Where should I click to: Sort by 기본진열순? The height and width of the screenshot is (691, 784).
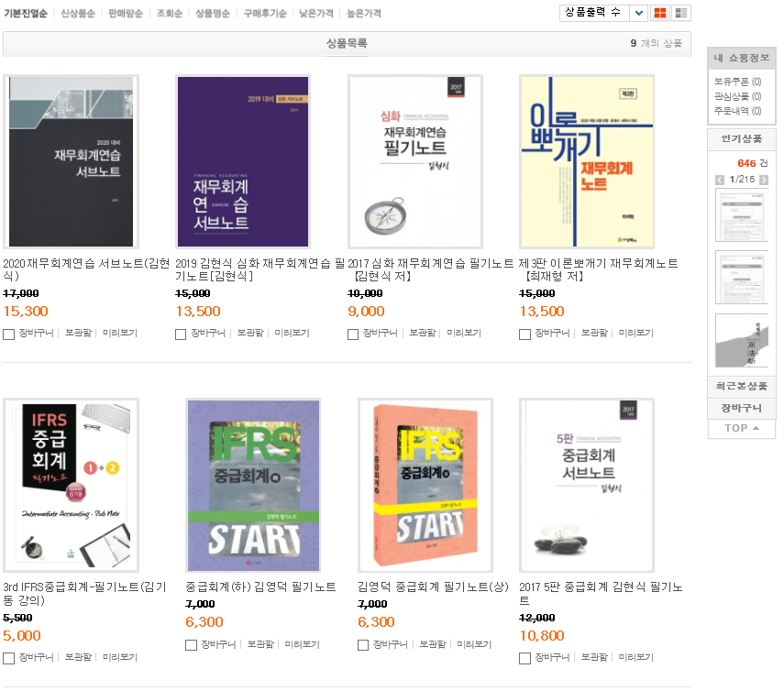(x=26, y=14)
